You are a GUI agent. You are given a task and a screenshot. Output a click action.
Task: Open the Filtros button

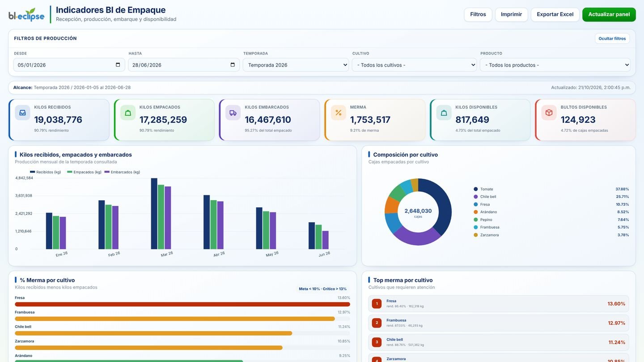pos(478,14)
